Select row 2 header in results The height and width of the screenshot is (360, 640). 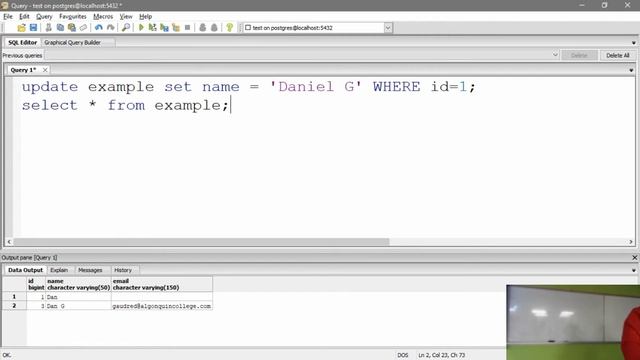pyautogui.click(x=14, y=305)
